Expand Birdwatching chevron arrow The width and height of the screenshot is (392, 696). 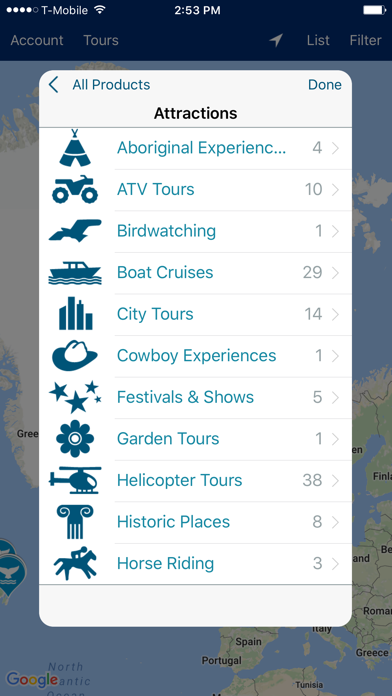click(x=335, y=231)
